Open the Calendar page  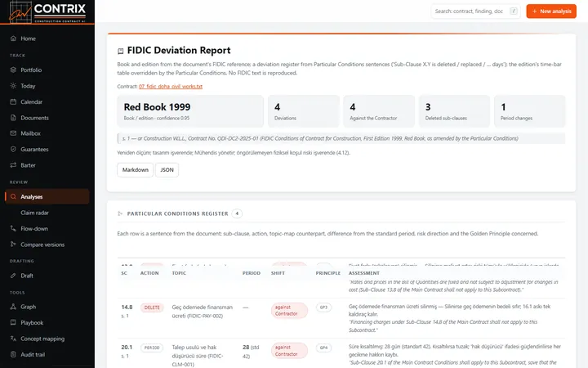47,101
